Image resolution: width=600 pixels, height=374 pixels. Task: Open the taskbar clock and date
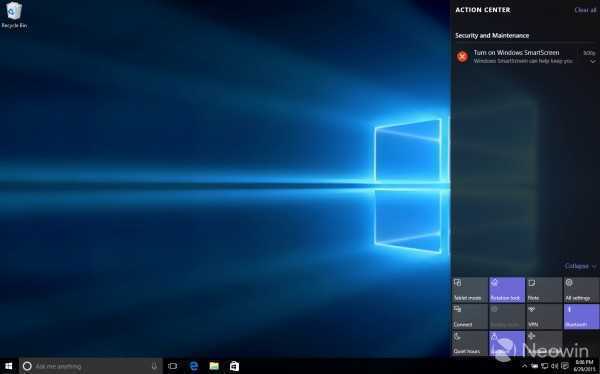(584, 366)
